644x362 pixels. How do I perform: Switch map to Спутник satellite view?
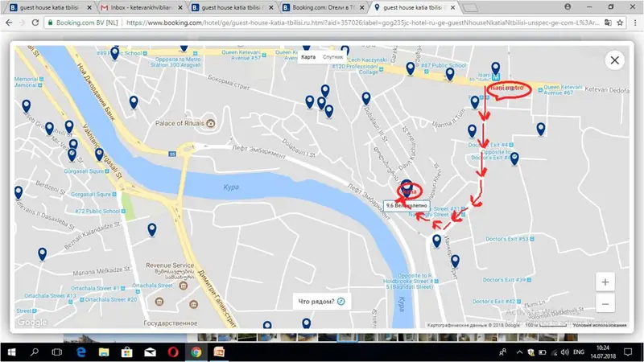(332, 57)
